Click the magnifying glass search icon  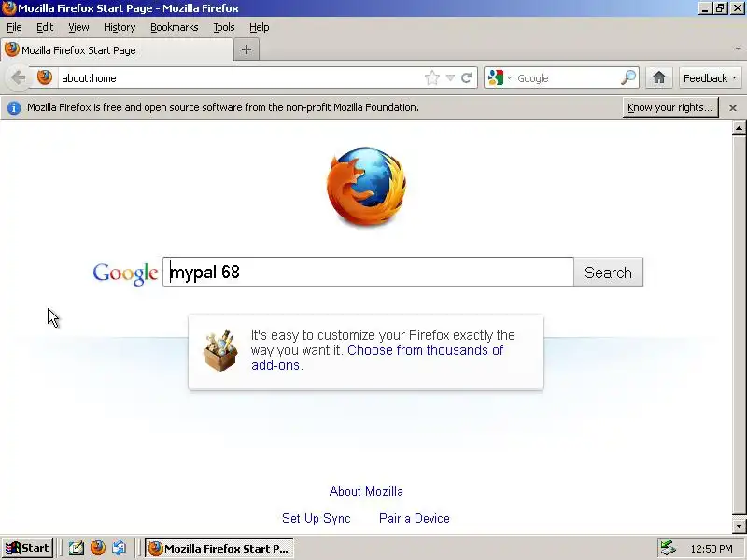click(x=628, y=77)
